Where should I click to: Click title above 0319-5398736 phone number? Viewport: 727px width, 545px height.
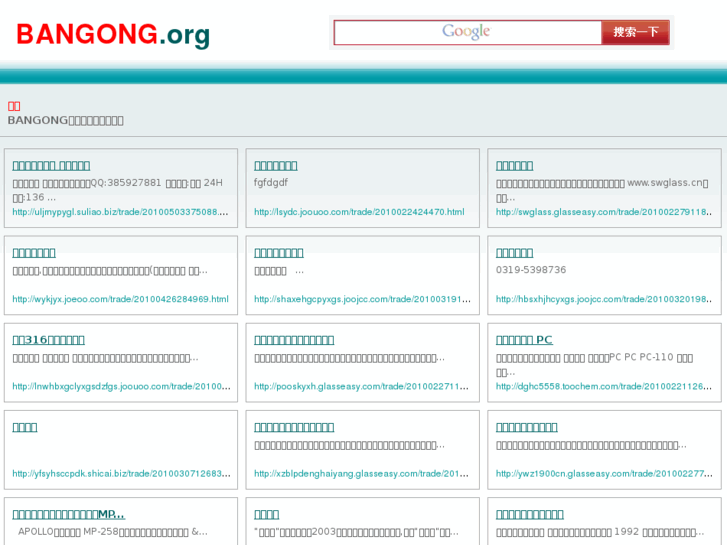coord(514,253)
